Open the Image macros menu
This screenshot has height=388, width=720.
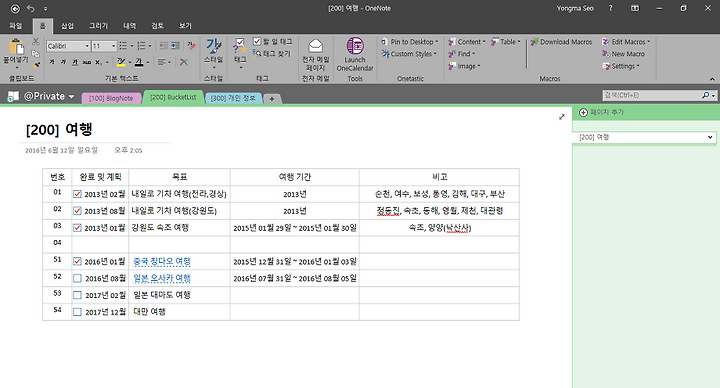pos(464,66)
